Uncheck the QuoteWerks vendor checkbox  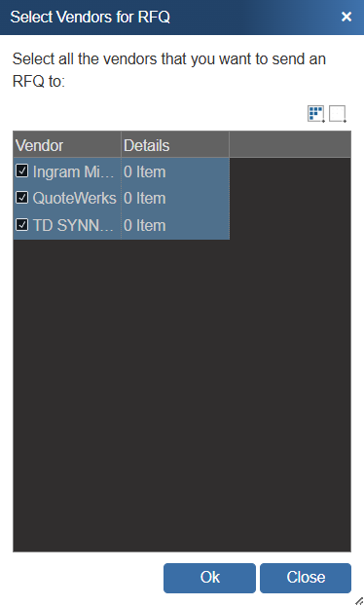pyautogui.click(x=22, y=198)
